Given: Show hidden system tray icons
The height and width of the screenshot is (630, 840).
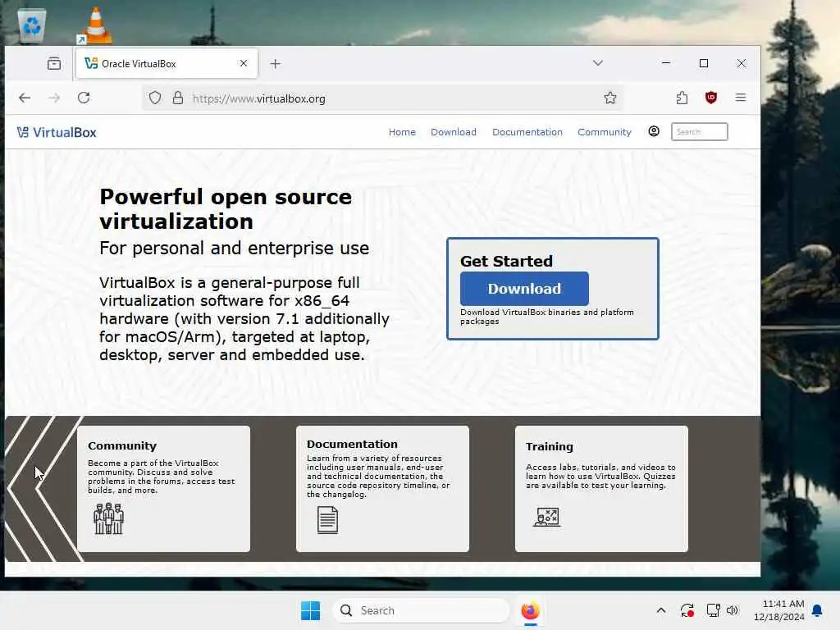Looking at the screenshot, I should [661, 610].
